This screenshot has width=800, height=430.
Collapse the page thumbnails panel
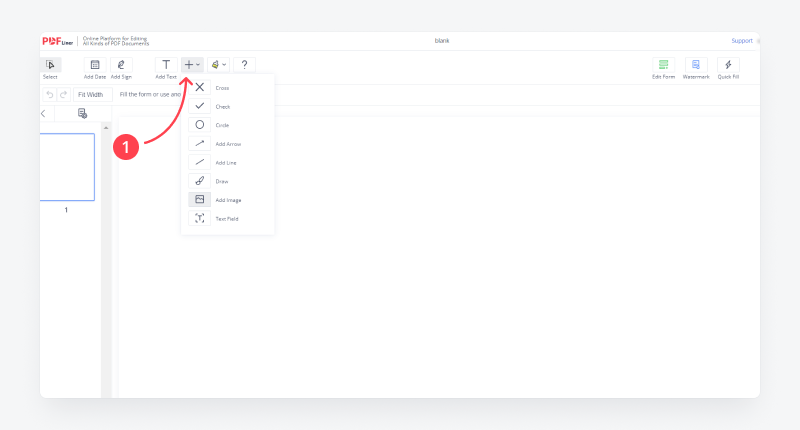tap(43, 113)
